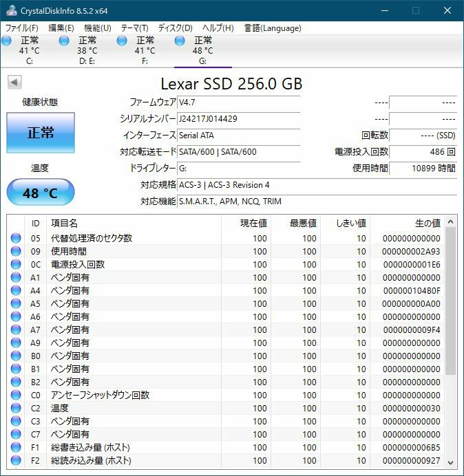Viewport: 464px width, 476px height.
Task: Click the 回転数 field ---- (SSD)
Action: click(423, 135)
